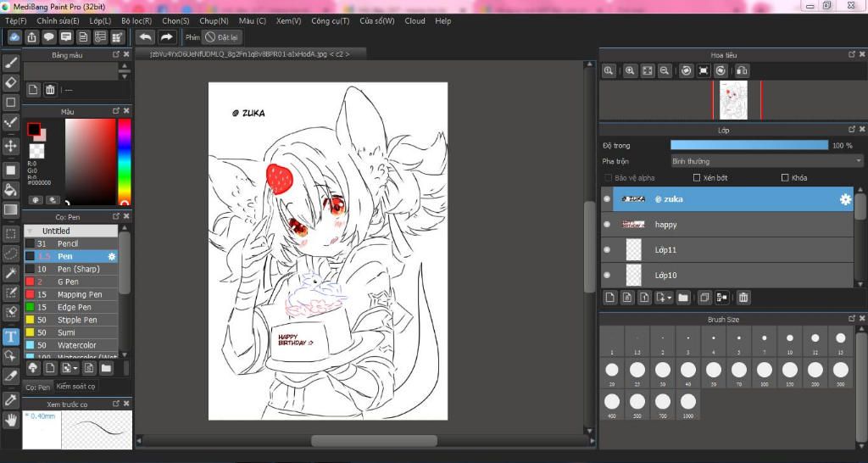Open gear settings of the Pen brush

(112, 256)
